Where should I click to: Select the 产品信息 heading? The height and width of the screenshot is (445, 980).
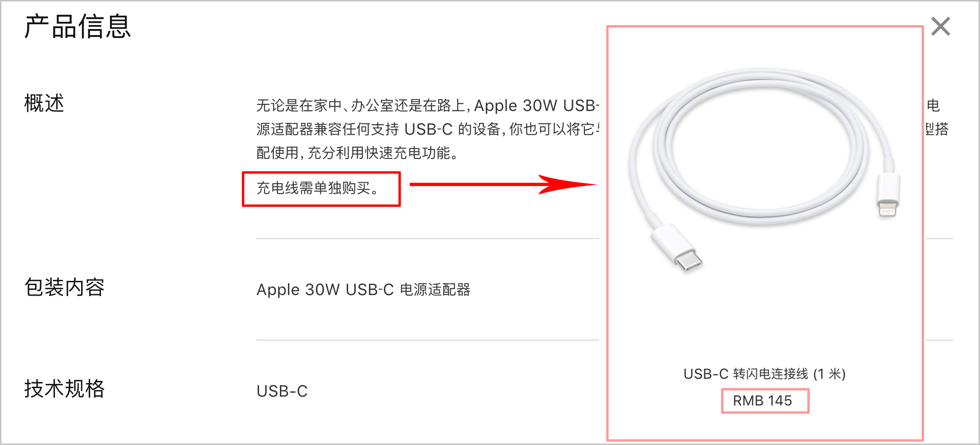77,26
